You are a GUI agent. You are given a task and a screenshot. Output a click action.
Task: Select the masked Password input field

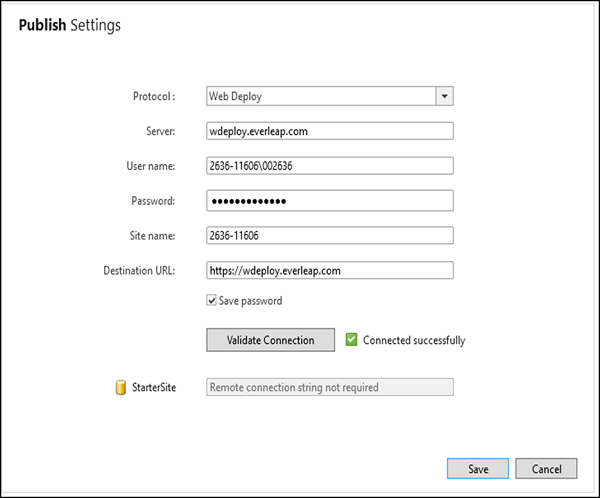click(330, 201)
